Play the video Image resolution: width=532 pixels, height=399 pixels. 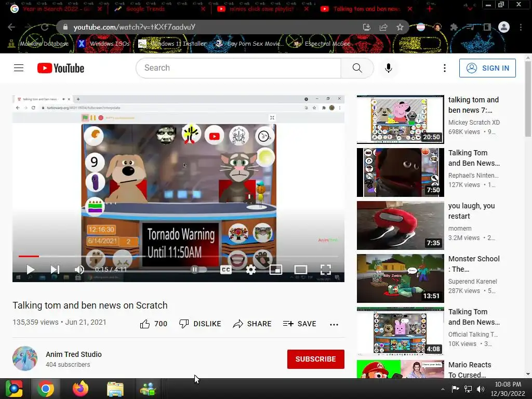pos(30,270)
